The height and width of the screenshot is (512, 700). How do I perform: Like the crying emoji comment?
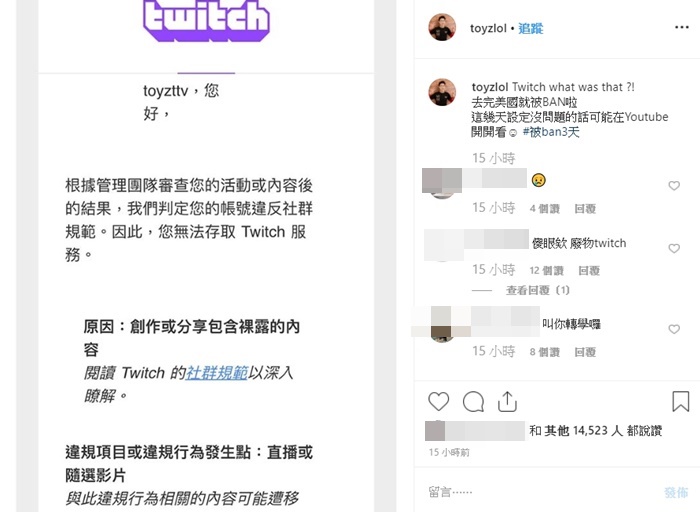[674, 185]
